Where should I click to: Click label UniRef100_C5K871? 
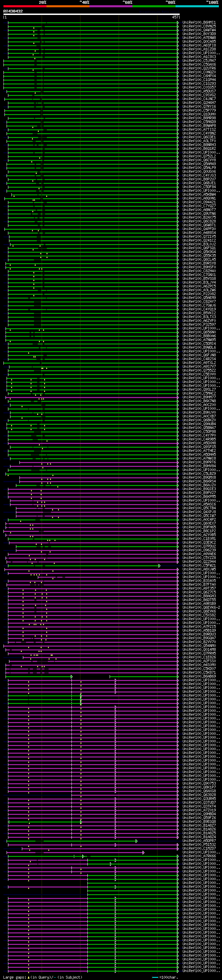click(199, 673)
